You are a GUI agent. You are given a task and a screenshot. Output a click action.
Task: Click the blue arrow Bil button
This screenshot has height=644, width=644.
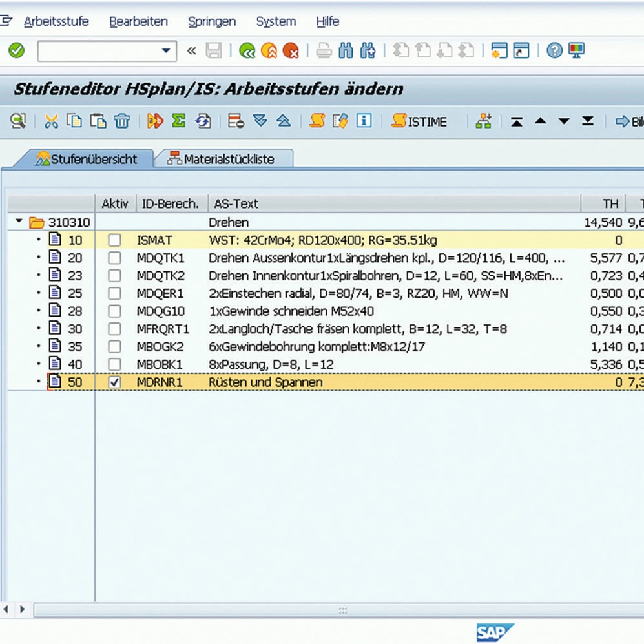pyautogui.click(x=630, y=121)
